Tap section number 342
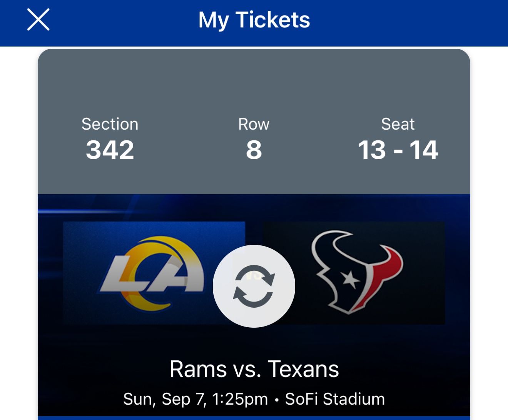 pyautogui.click(x=110, y=150)
